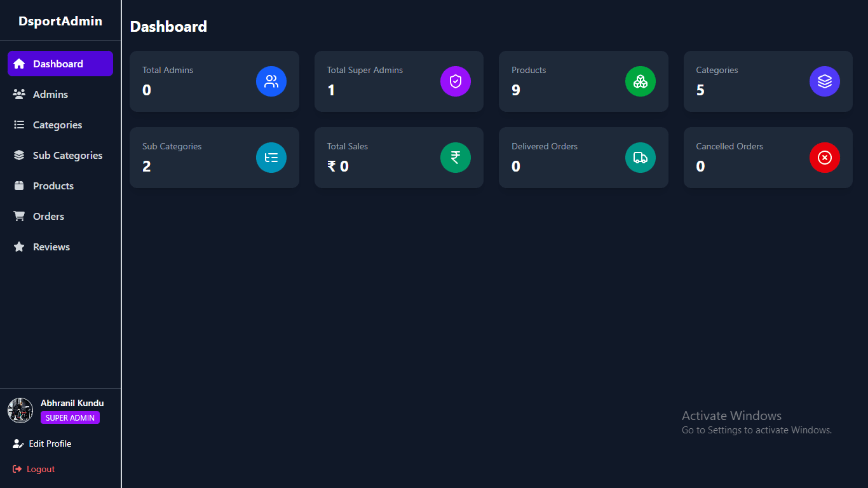Click the Total Super Admins count value 1
Viewport: 868px width, 488px height.
(x=331, y=90)
